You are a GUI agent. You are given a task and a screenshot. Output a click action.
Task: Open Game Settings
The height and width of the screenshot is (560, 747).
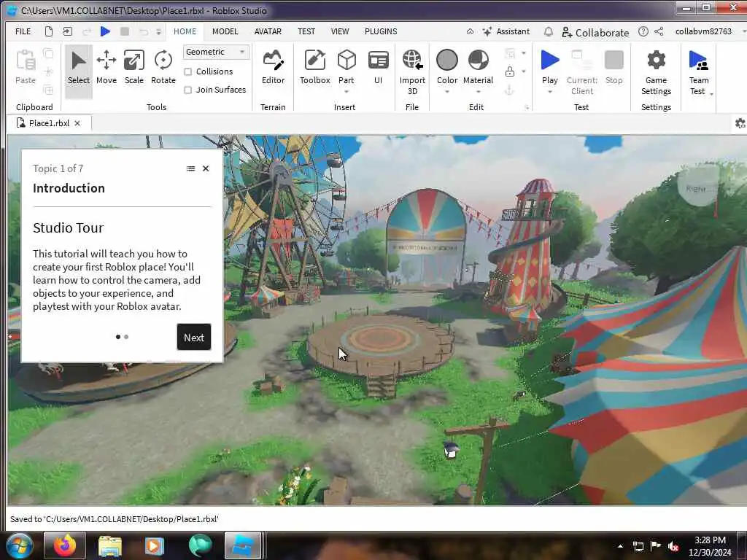coord(656,72)
